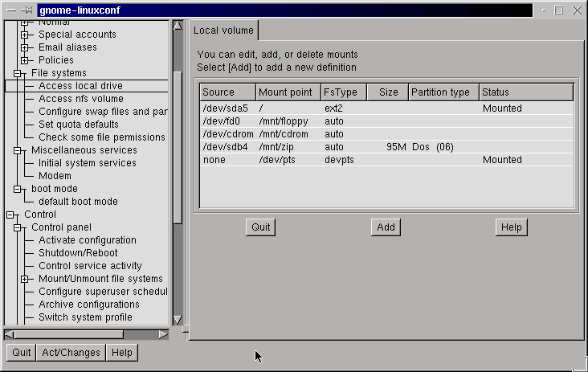The height and width of the screenshot is (372, 588).
Task: Click the Dos (06) partition type cell
Action: point(433,147)
